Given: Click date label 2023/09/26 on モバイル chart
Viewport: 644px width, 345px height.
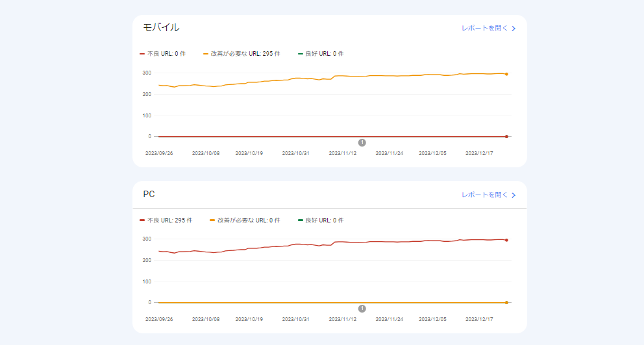Looking at the screenshot, I should [159, 153].
